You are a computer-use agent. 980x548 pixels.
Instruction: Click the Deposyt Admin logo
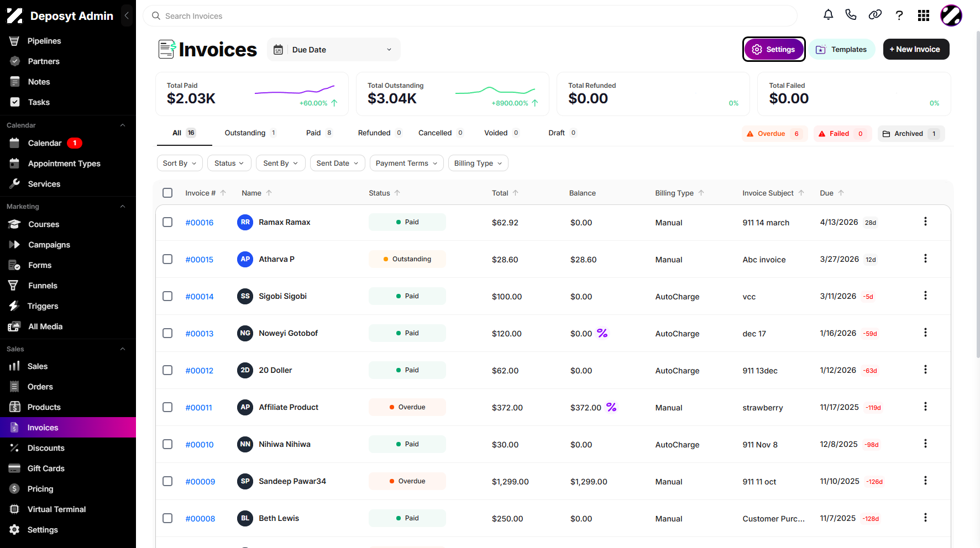(15, 15)
